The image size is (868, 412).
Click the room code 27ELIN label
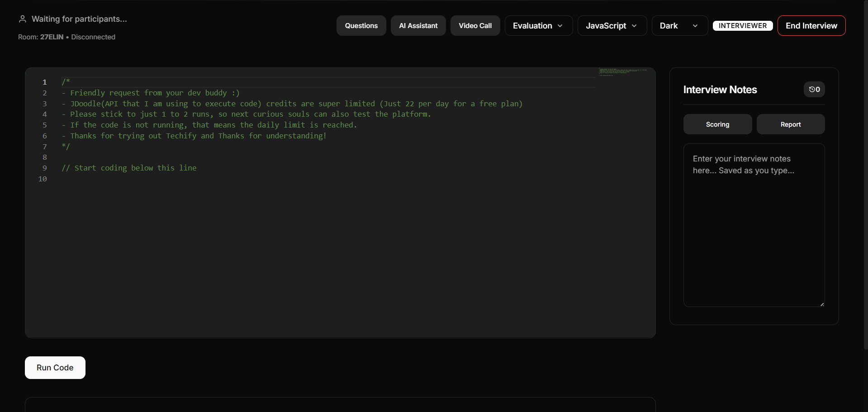(x=51, y=37)
